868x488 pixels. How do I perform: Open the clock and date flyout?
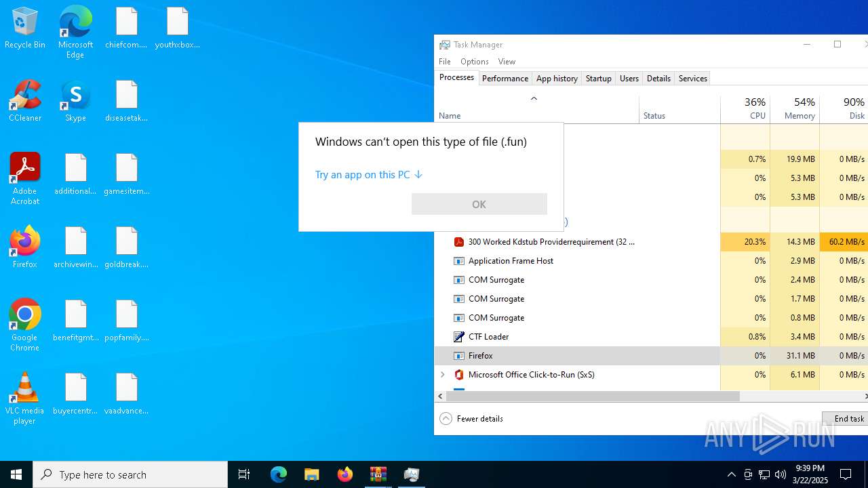coord(810,474)
